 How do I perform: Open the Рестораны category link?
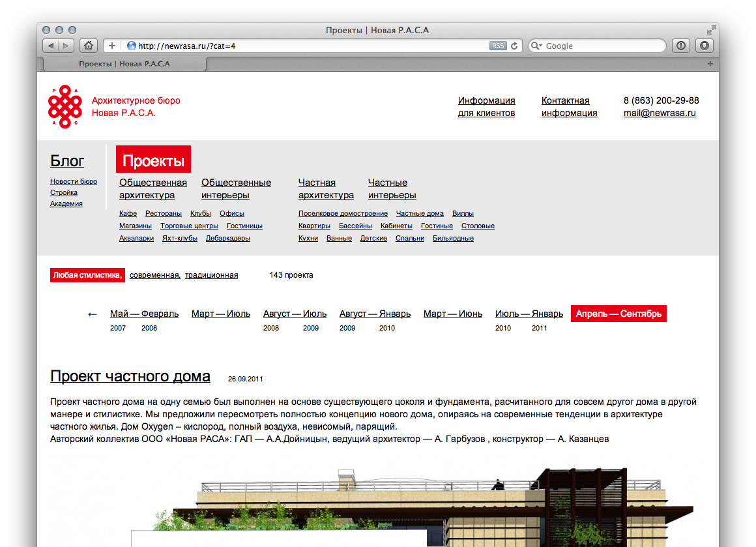click(x=163, y=214)
